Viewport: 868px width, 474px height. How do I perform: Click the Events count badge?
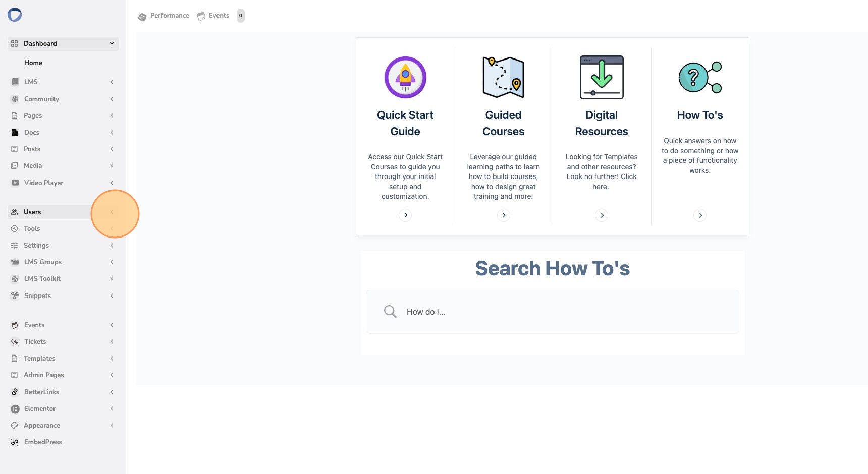tap(241, 16)
